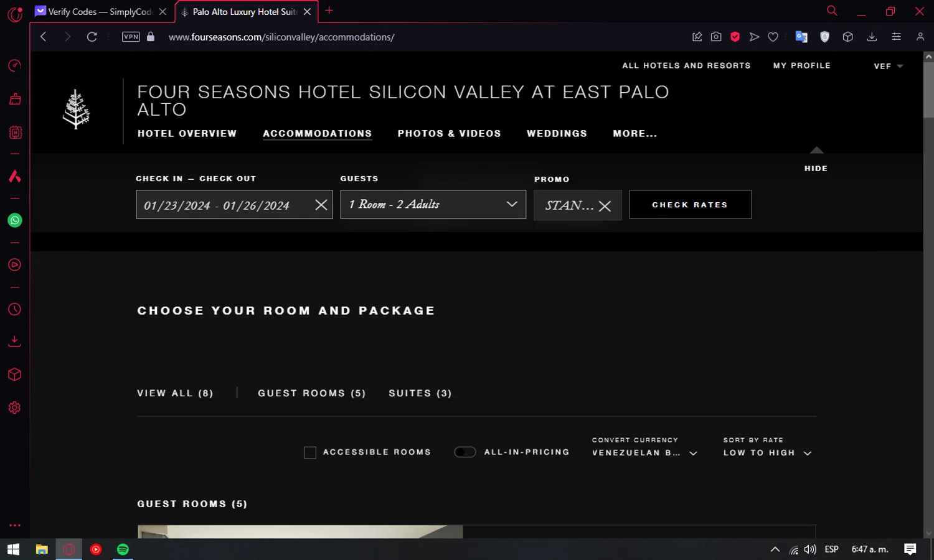934x560 pixels.
Task: Go back to previous page
Action: 43,37
